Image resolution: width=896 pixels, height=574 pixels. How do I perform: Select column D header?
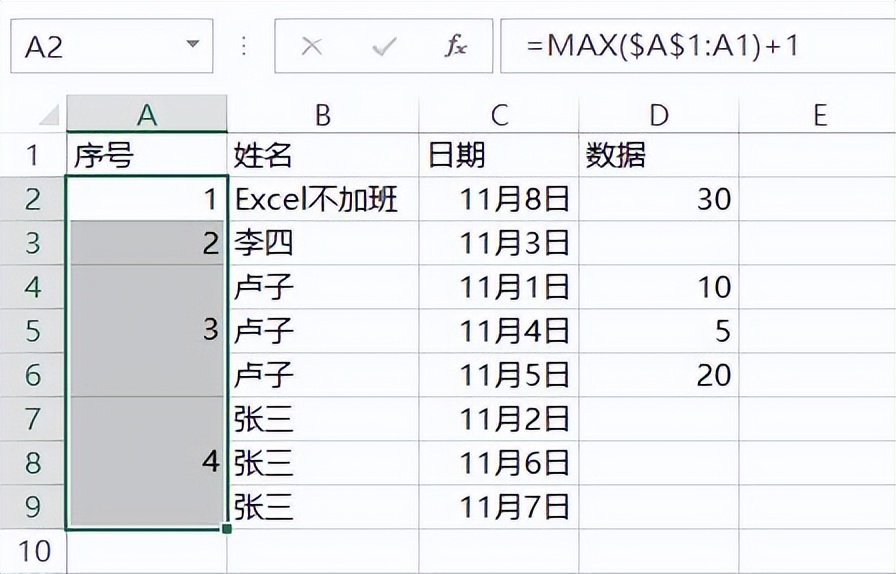tap(659, 114)
